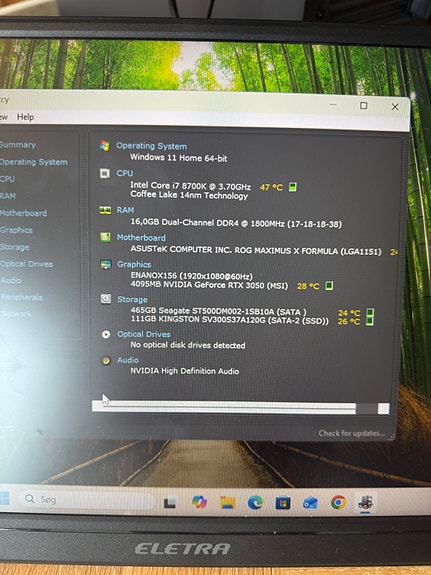
Task: Click the Graphics monitor icon
Action: coord(106,264)
